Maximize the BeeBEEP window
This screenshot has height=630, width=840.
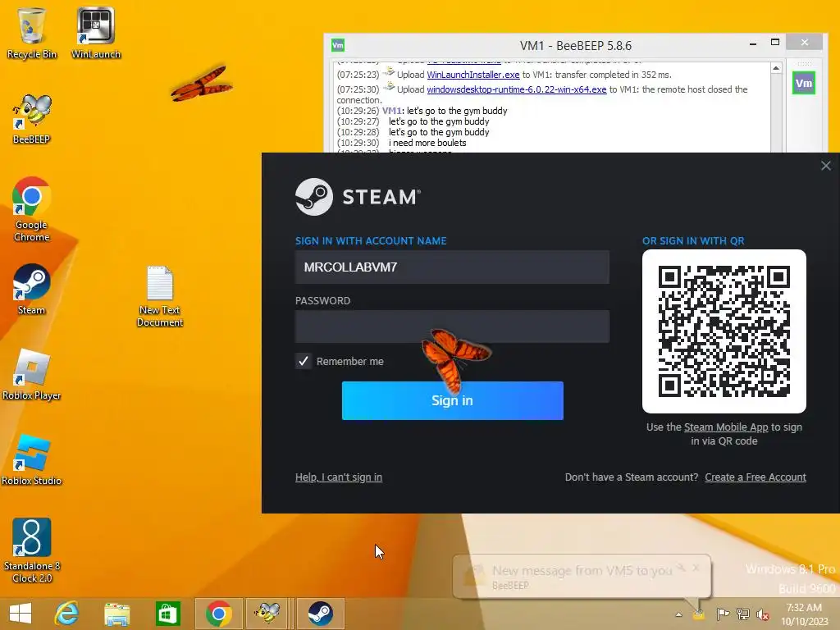point(775,43)
